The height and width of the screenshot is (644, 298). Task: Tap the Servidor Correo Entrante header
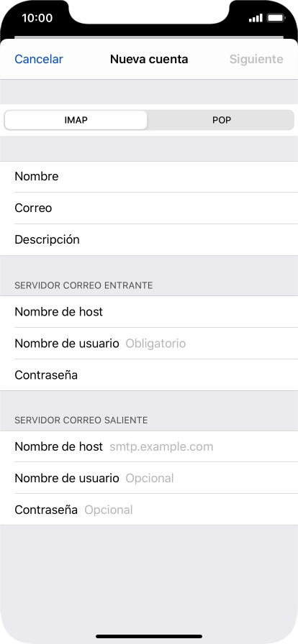83,285
